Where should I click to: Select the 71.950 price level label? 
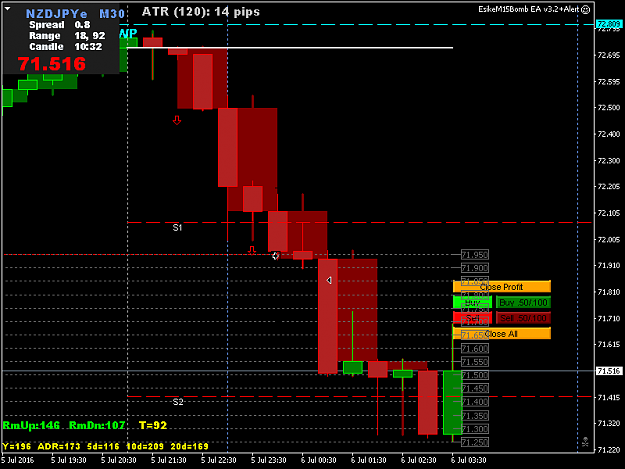(475, 255)
